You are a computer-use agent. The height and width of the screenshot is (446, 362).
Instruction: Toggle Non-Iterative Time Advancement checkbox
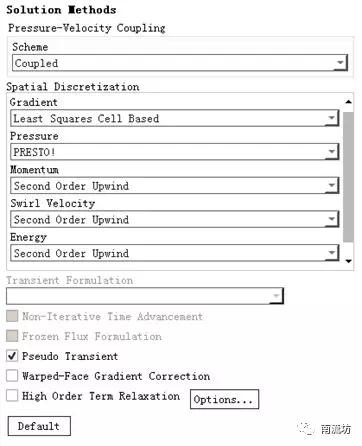12,316
